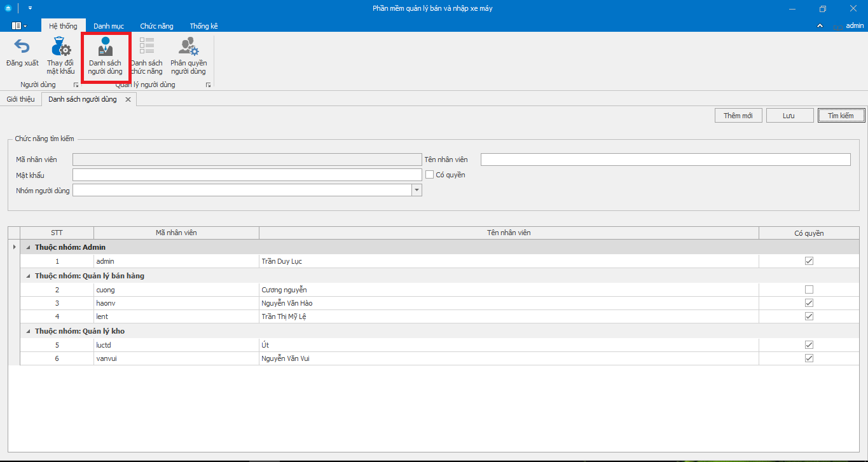Select the haonv employee code cell

pos(176,303)
